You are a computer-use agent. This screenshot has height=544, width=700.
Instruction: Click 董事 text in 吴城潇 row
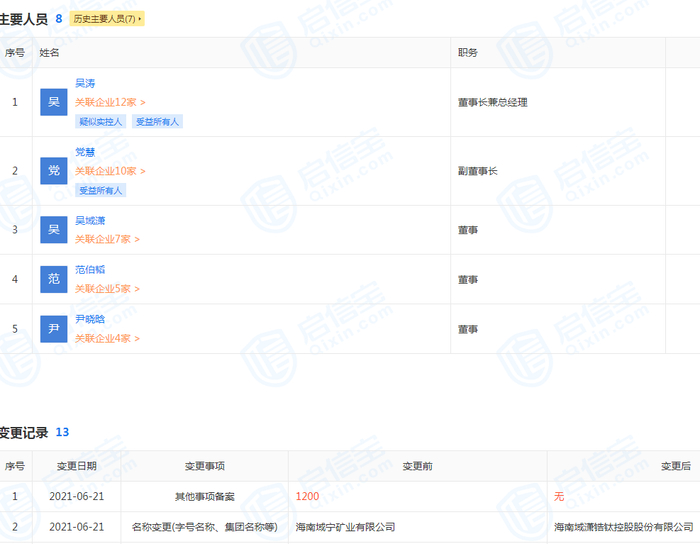[x=468, y=230]
